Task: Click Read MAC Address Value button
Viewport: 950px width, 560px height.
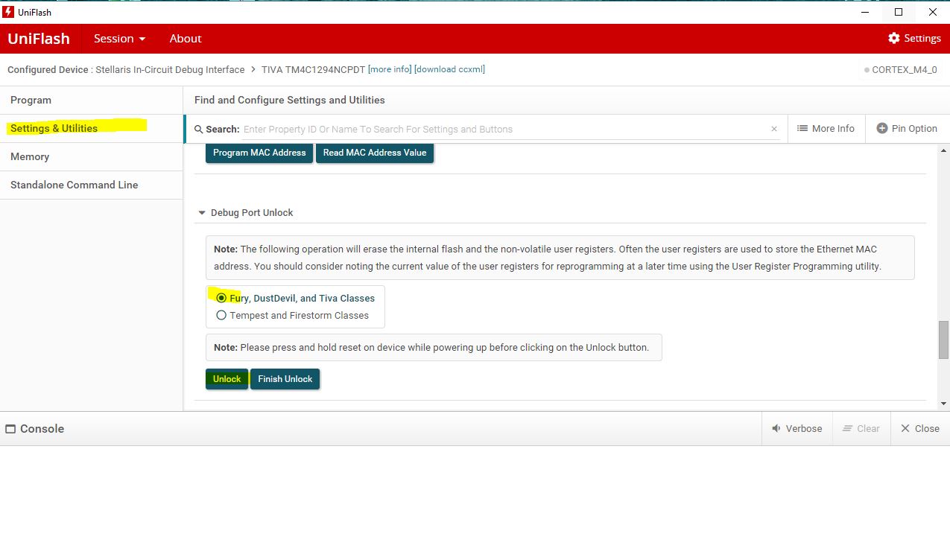Action: pyautogui.click(x=375, y=153)
